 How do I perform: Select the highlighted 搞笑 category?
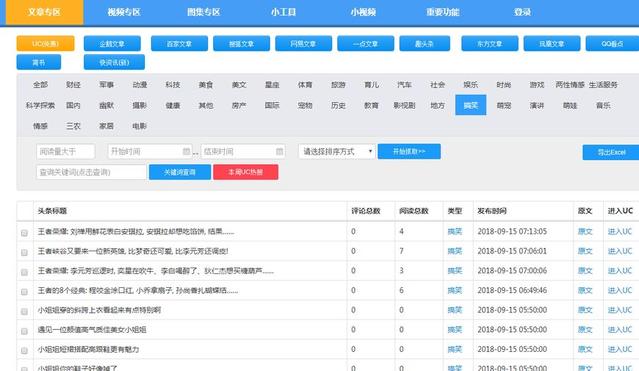[x=471, y=105]
